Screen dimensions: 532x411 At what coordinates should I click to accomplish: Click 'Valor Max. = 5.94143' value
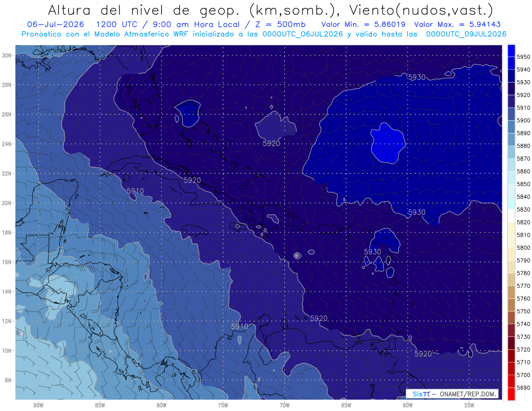pyautogui.click(x=458, y=24)
